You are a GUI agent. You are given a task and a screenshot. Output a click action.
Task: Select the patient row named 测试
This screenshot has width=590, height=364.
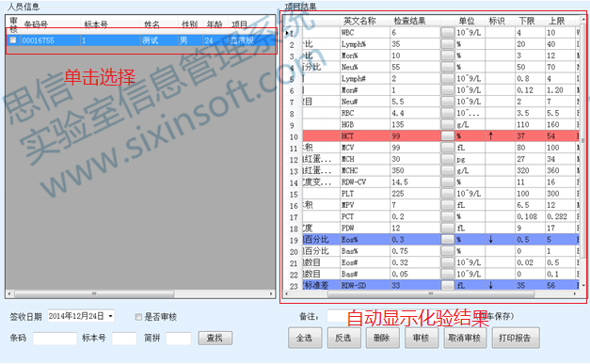tap(141, 40)
